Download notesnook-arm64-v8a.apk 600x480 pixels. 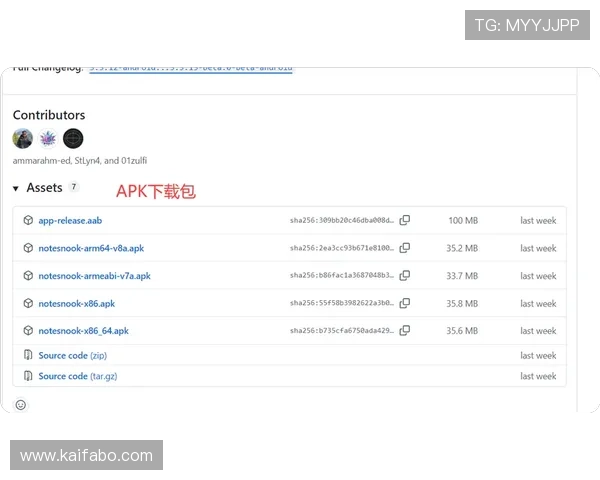click(91, 248)
